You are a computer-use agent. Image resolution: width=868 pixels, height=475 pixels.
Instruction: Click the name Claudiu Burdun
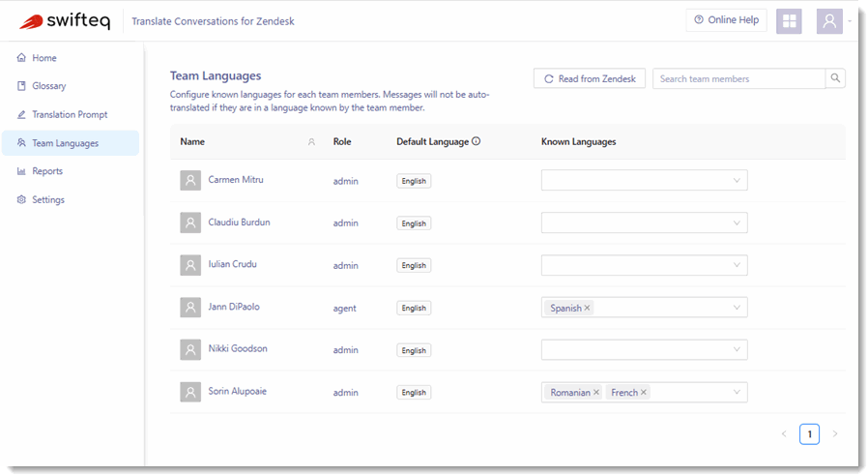pyautogui.click(x=239, y=223)
